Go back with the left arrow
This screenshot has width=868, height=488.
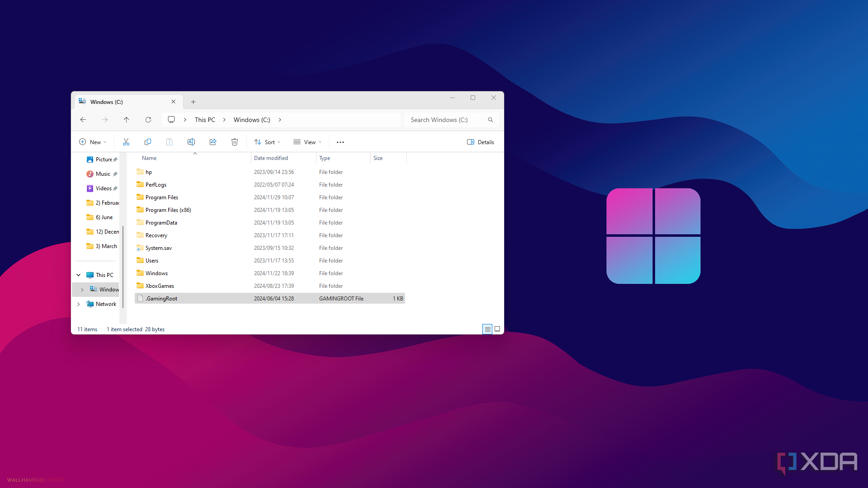click(83, 120)
